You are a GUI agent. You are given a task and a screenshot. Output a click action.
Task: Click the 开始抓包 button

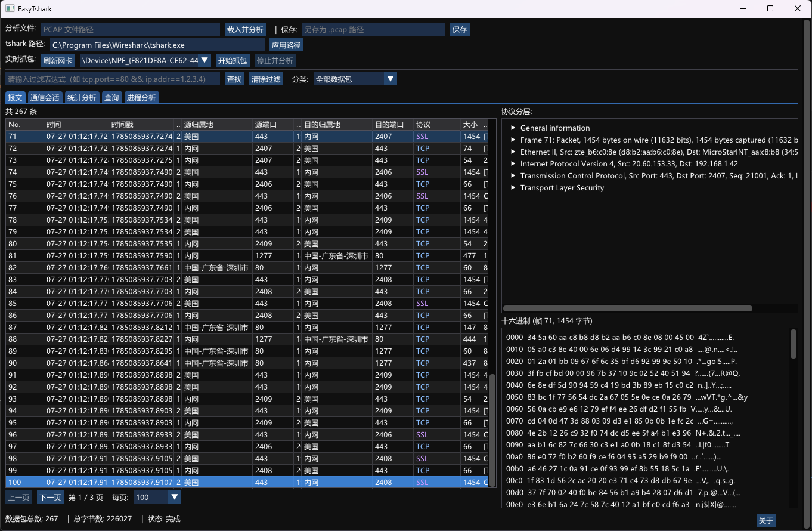pos(232,60)
